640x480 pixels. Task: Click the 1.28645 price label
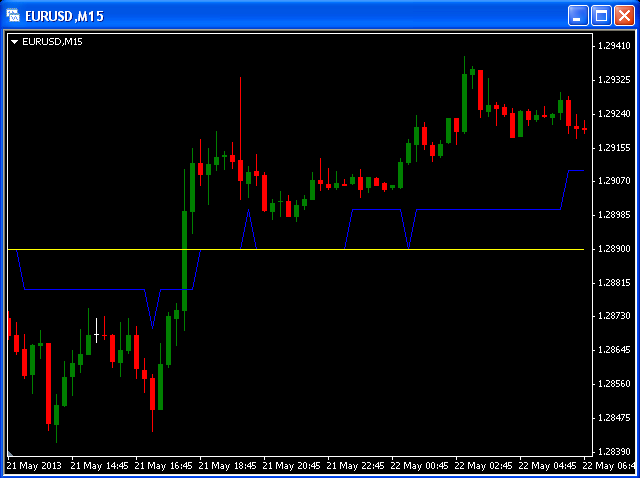click(x=613, y=350)
